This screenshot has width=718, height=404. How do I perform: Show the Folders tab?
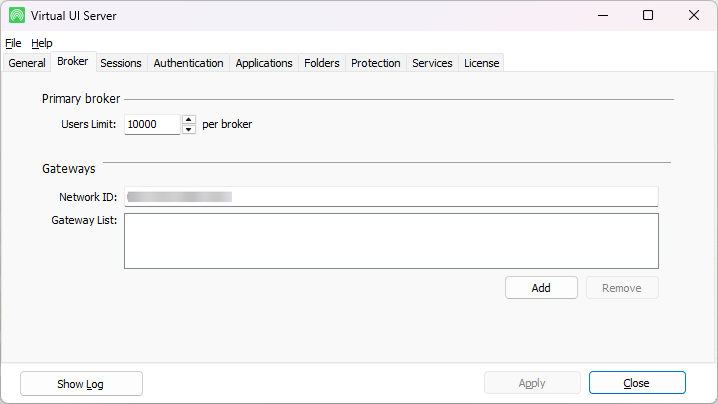tap(322, 63)
